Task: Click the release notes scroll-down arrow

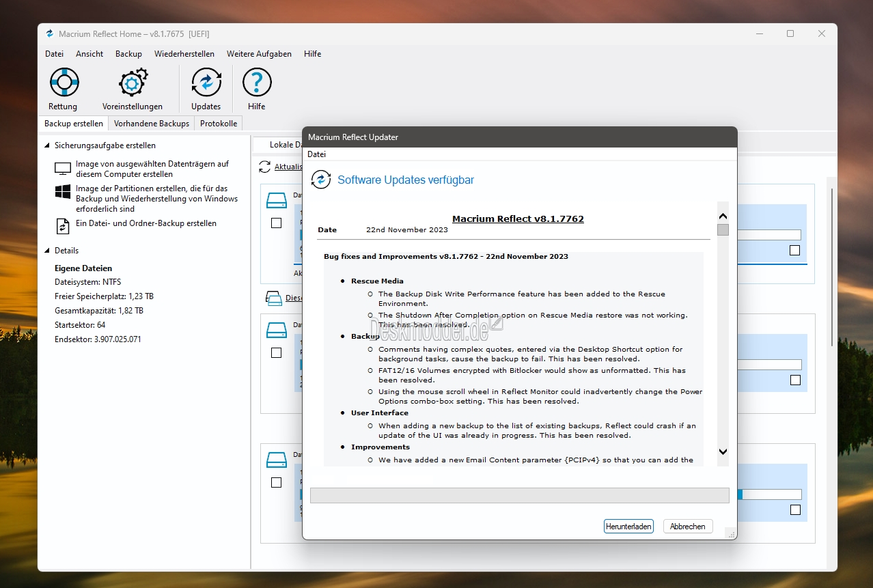Action: pyautogui.click(x=723, y=451)
